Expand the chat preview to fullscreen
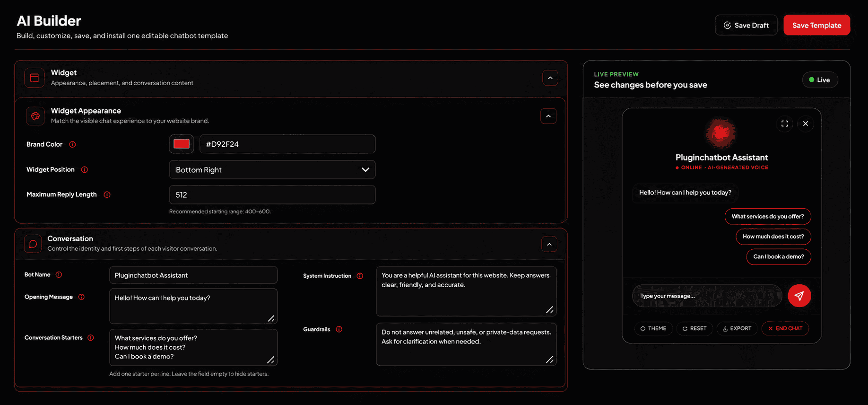Screen dimensions: 868x405 click(785, 123)
